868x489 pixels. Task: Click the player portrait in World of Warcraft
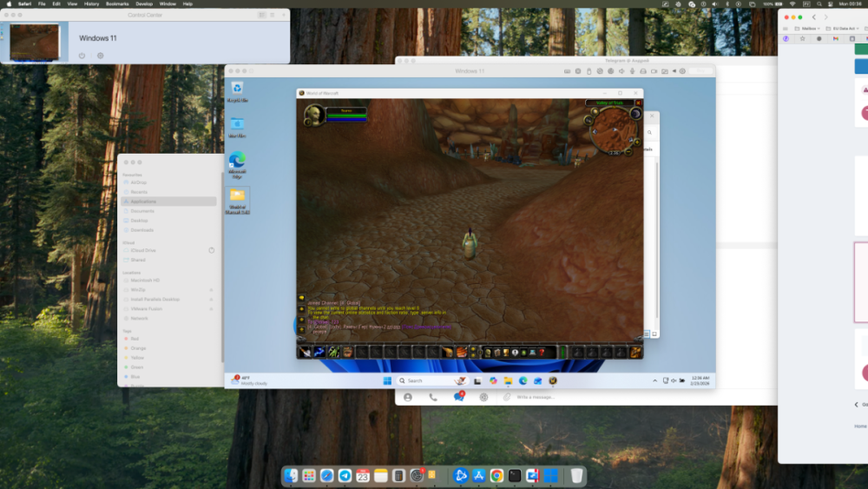[313, 114]
